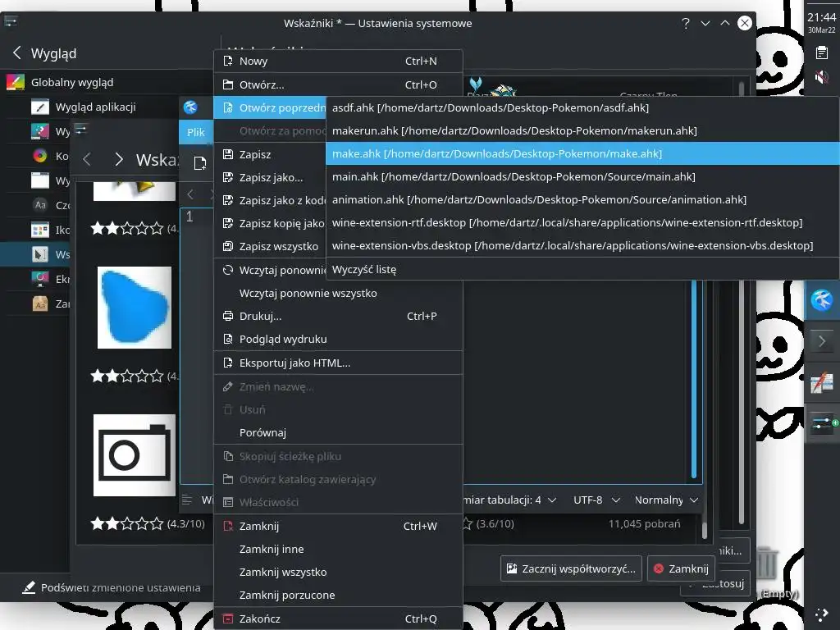Open tab size dropdown (tabulacji: 4)
Image resolution: width=840 pixels, height=630 pixels.
(510, 500)
